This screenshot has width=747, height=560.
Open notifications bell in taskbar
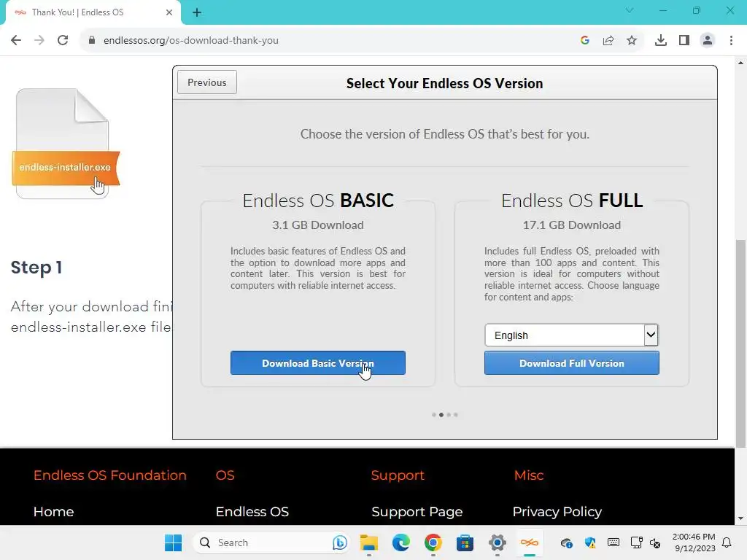(x=727, y=542)
